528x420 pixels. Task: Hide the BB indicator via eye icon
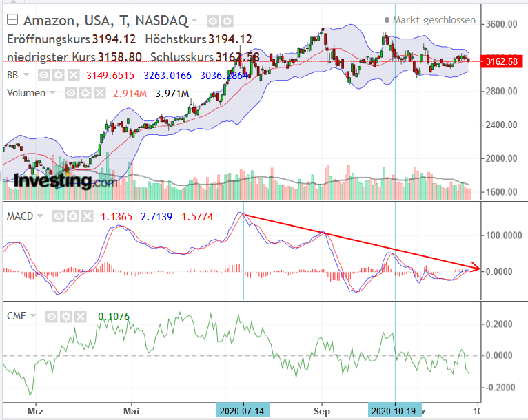[43, 75]
